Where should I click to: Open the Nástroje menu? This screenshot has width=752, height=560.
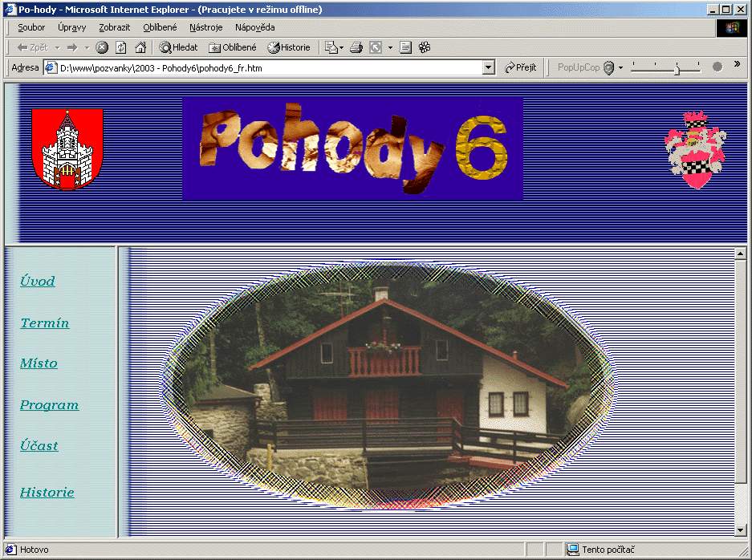[205, 27]
